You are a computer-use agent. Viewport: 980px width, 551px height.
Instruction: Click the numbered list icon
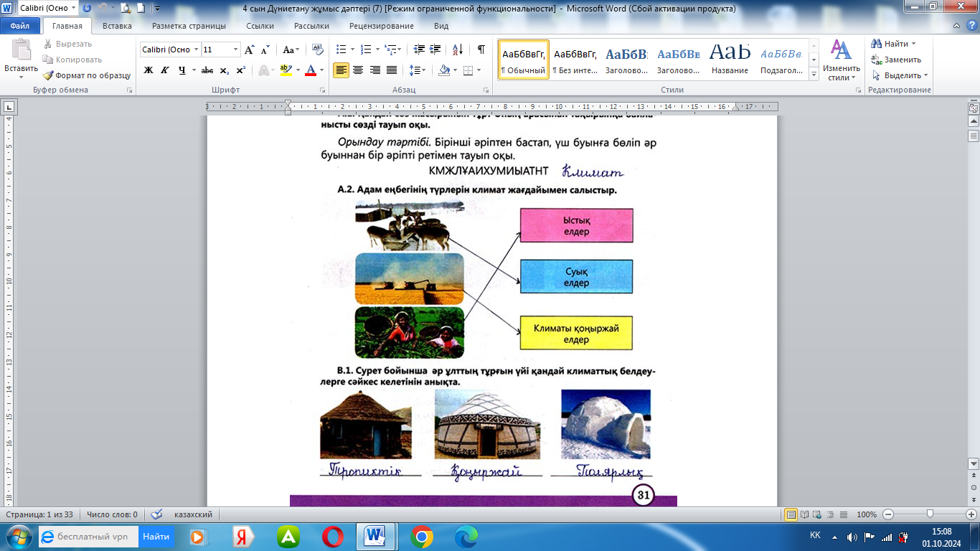[364, 50]
